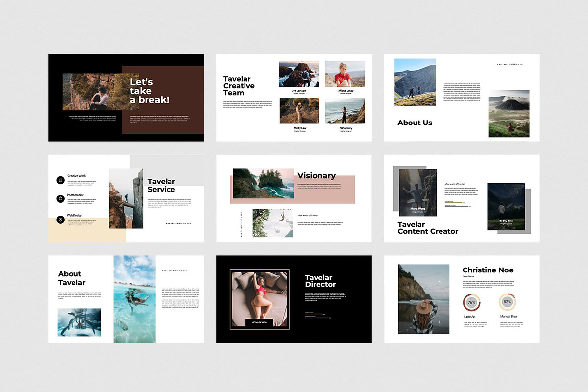588x392 pixels.
Task: Click the 'Let's take a break!' headline
Action: 149,91
